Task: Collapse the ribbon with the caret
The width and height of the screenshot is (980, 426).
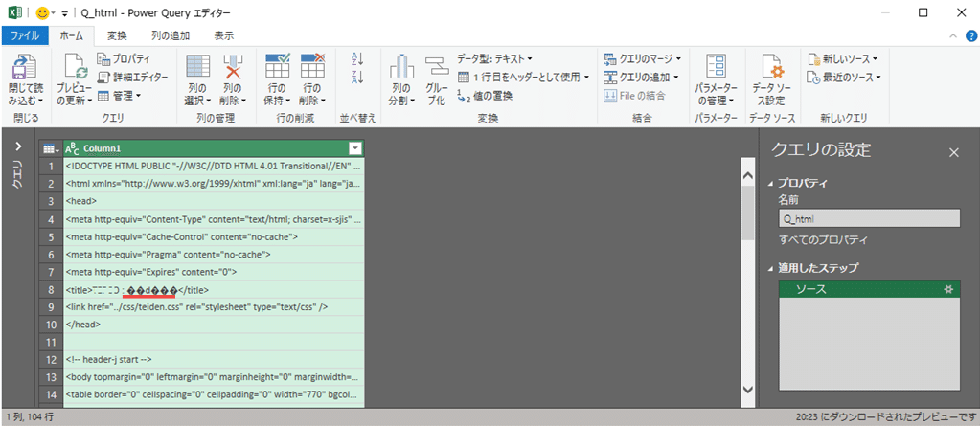Action: (953, 35)
